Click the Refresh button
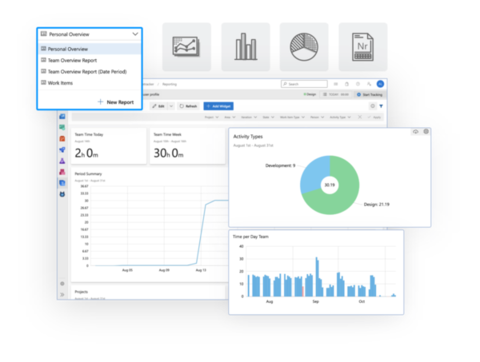The height and width of the screenshot is (362, 480). pos(188,106)
